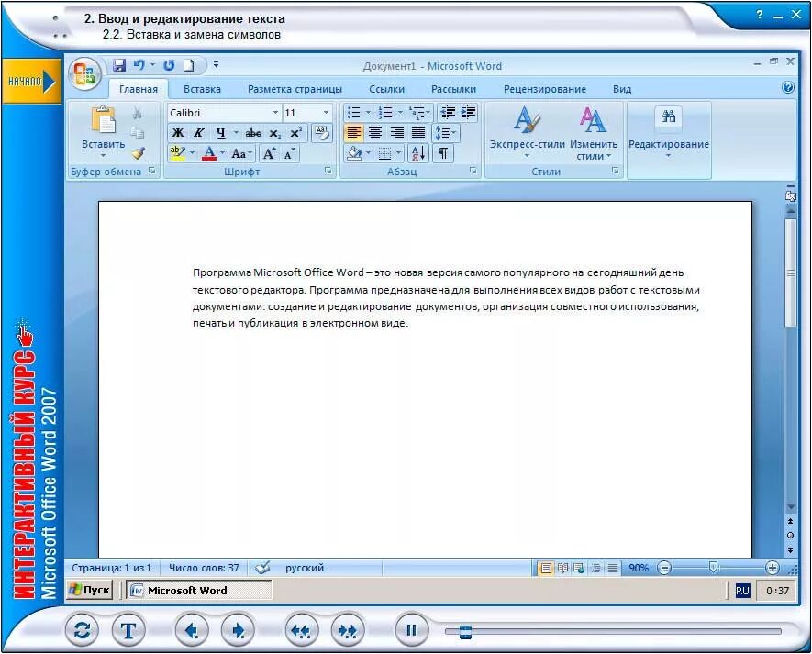Click the lesson progress slider handle

click(x=465, y=631)
